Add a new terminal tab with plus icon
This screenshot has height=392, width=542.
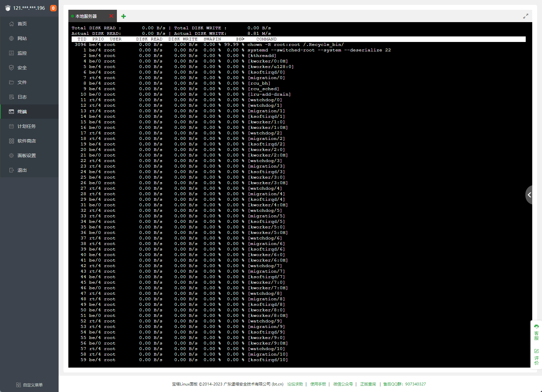point(123,16)
